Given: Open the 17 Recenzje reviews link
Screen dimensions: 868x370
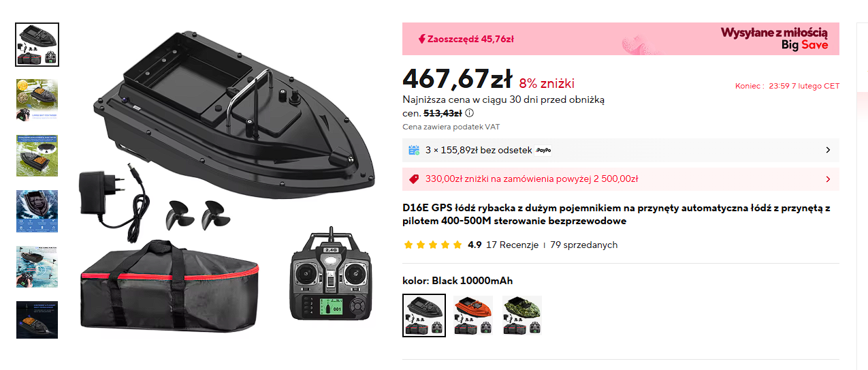Looking at the screenshot, I should 512,245.
